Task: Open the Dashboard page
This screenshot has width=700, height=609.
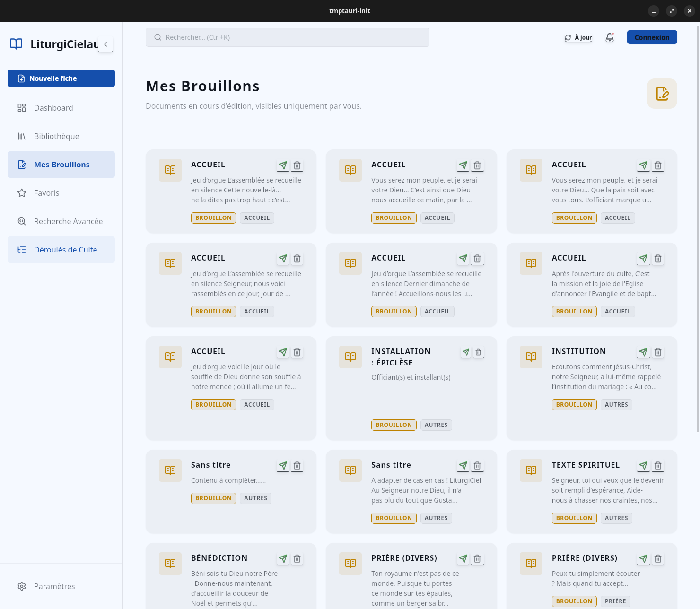Action: pos(53,108)
